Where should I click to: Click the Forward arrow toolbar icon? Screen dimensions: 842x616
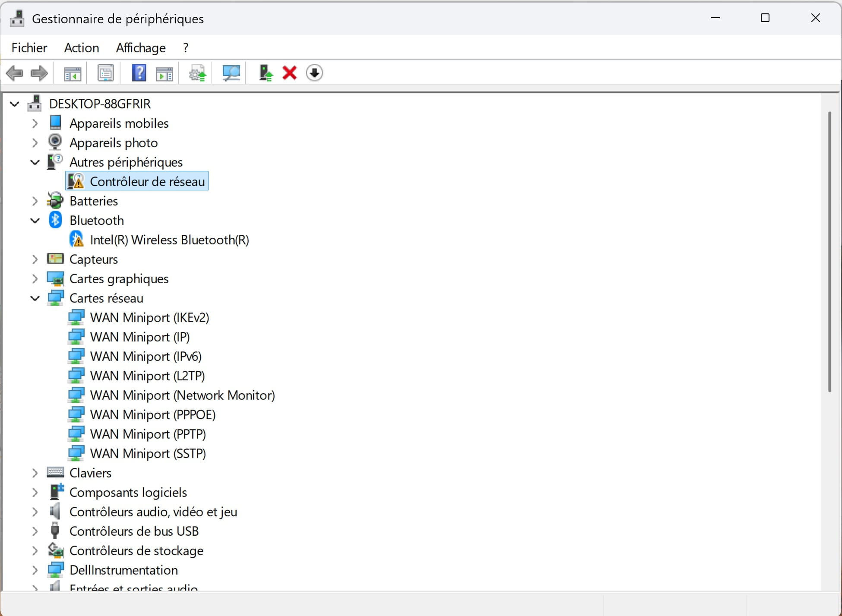tap(39, 73)
